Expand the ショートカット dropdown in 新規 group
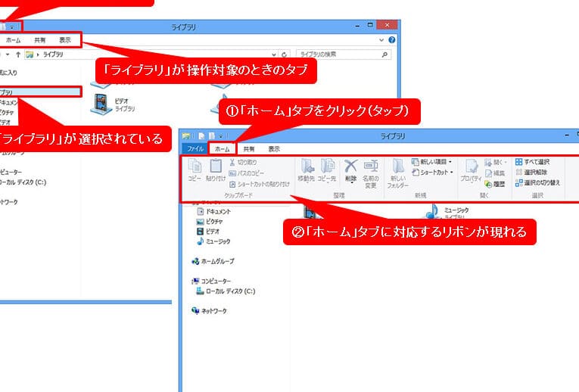The width and height of the screenshot is (579, 392). [432, 172]
